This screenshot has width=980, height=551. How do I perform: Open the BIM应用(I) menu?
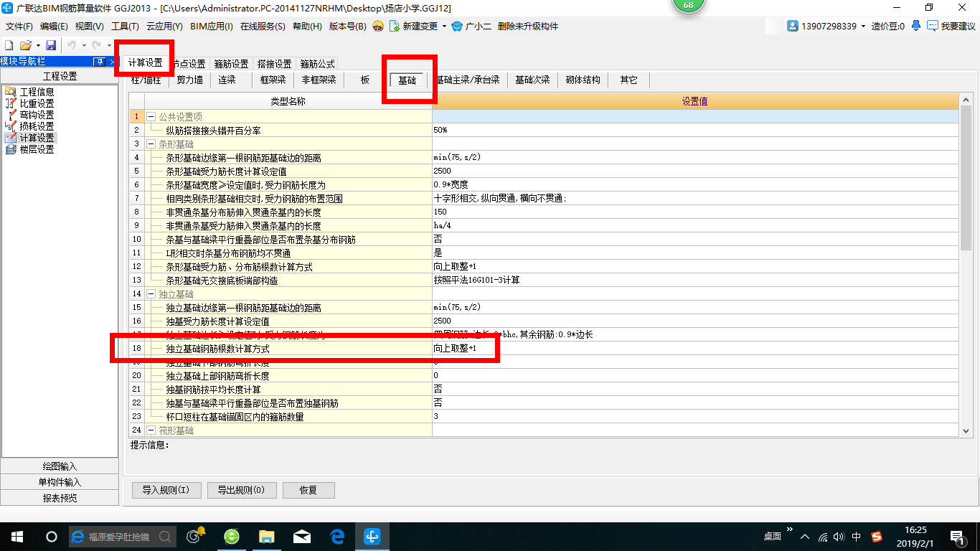[212, 27]
